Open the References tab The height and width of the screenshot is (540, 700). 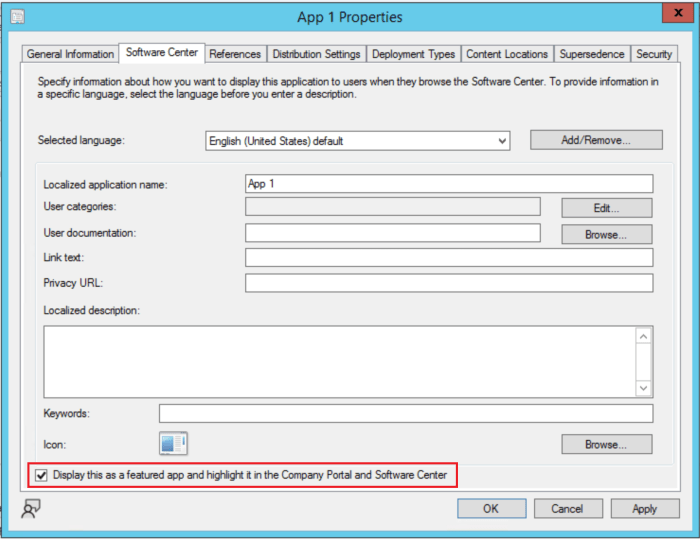235,54
